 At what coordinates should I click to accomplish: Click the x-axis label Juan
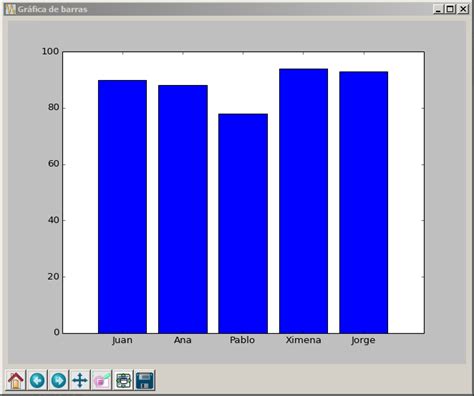pos(122,340)
